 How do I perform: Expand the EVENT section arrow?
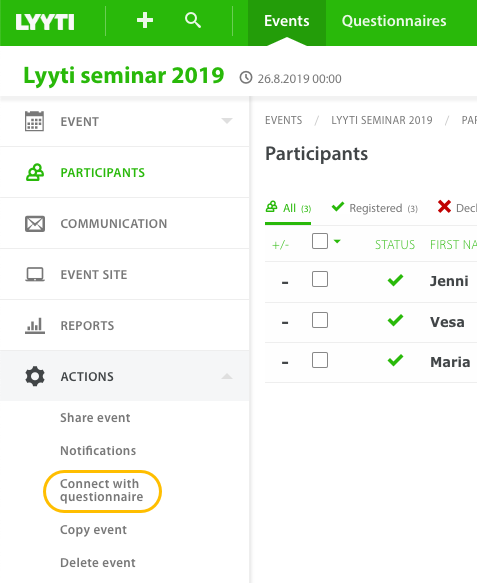pyautogui.click(x=227, y=121)
